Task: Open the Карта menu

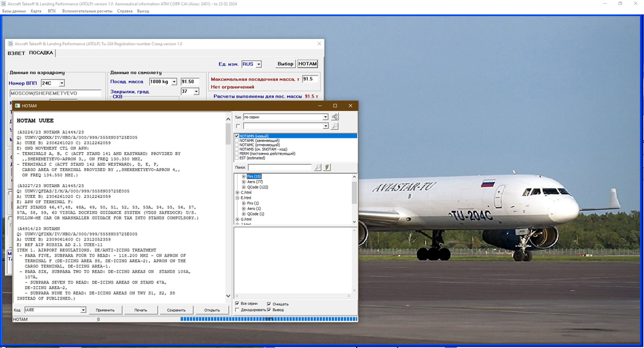Action: [x=36, y=11]
